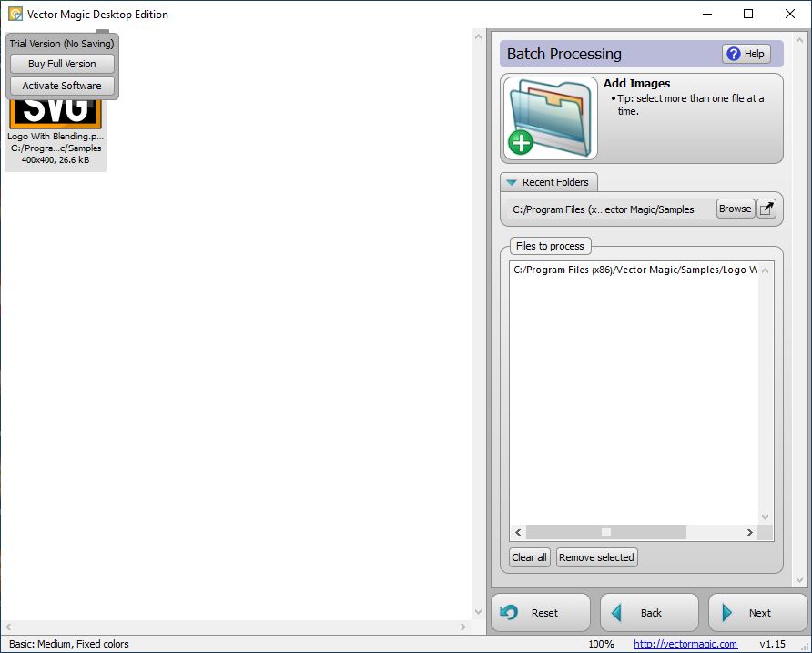Click Activate Software
Viewport: 812px width, 653px height.
coord(62,86)
